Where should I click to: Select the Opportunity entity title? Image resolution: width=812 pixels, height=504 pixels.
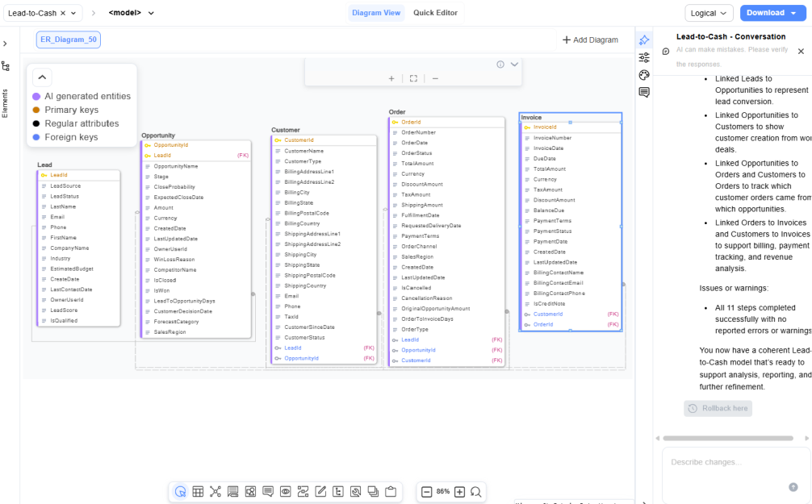tap(158, 135)
